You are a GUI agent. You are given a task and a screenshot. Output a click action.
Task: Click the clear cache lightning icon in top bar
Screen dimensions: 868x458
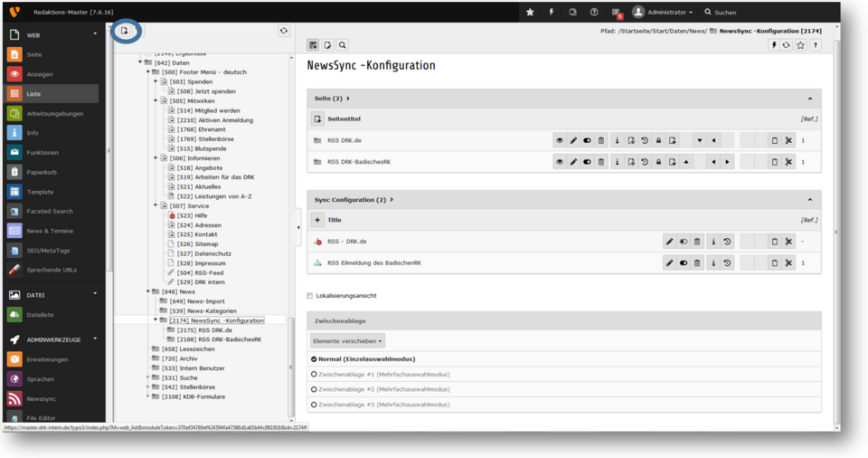(x=552, y=12)
